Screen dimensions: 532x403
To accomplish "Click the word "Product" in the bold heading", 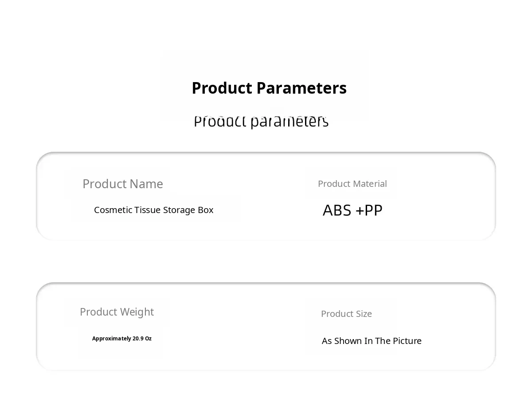I will click(222, 88).
